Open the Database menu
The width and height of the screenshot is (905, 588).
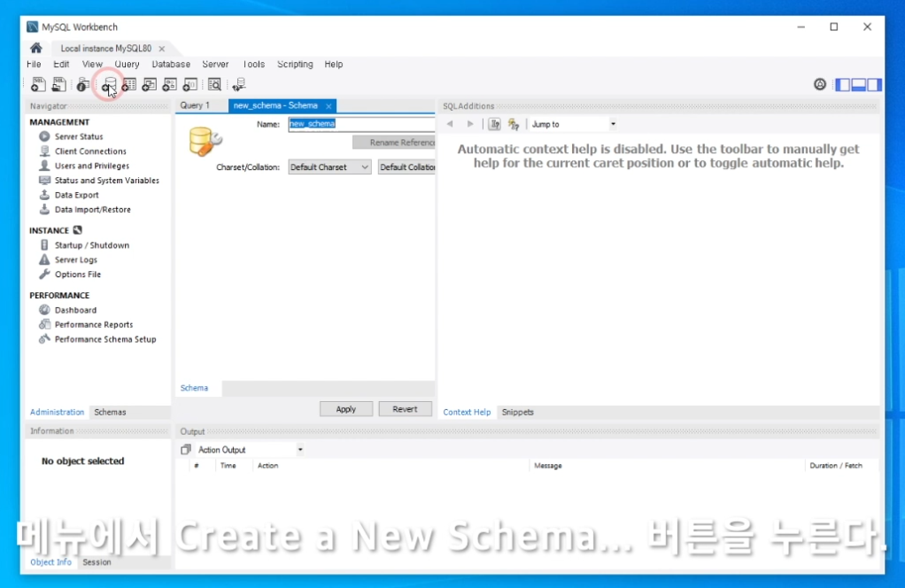pos(171,64)
